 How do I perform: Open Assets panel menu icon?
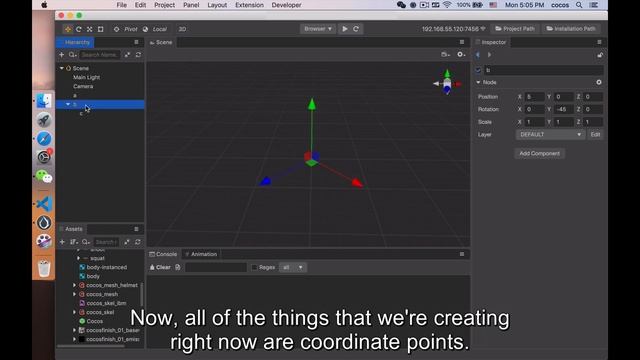[x=136, y=229]
